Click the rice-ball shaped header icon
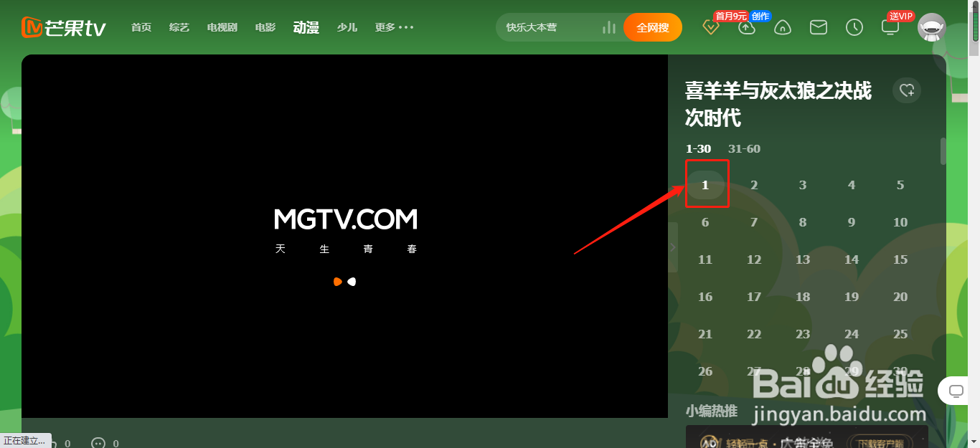980x448 pixels. pos(783,28)
